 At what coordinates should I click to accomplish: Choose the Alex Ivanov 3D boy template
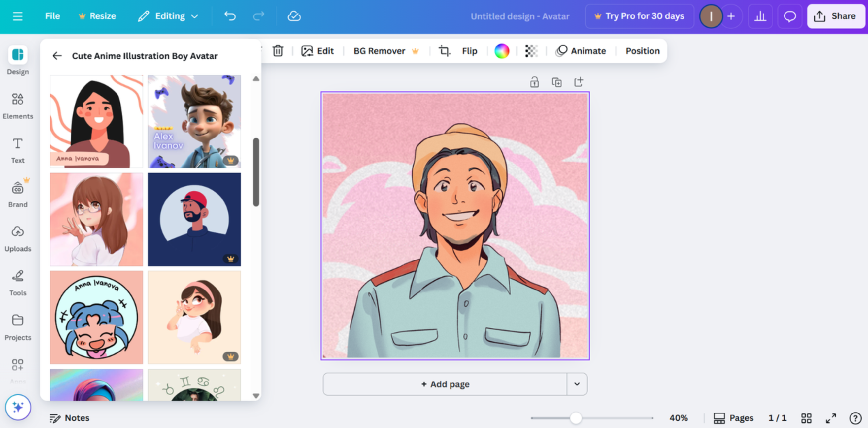click(x=194, y=121)
